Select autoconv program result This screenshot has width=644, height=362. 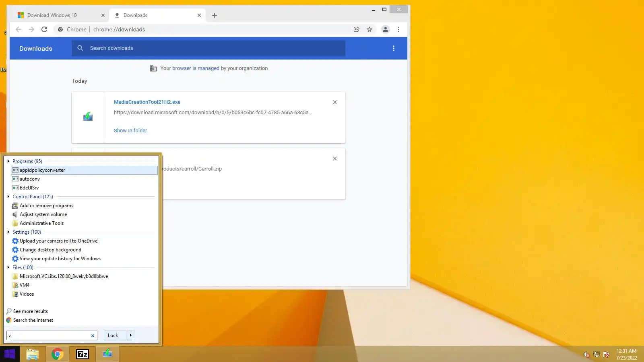pos(85,179)
